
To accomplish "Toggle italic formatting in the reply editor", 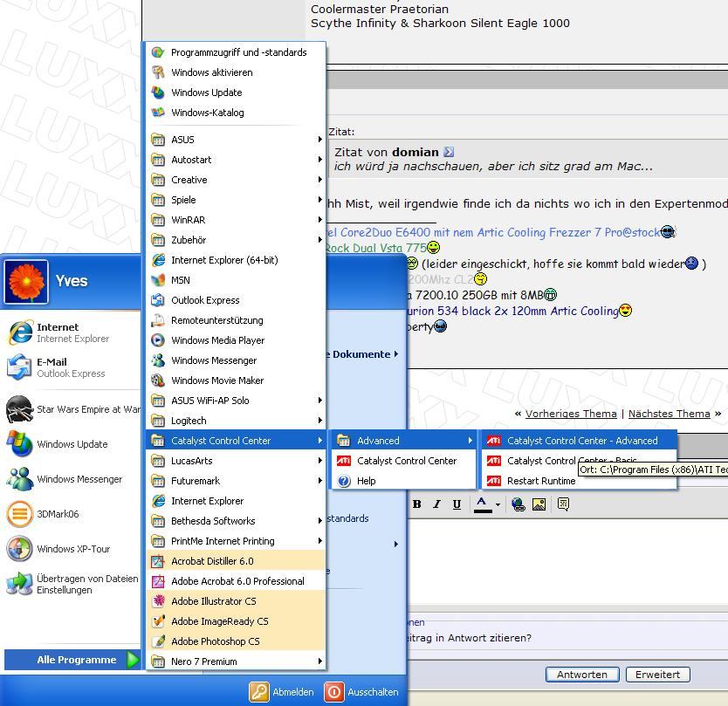I will point(437,504).
